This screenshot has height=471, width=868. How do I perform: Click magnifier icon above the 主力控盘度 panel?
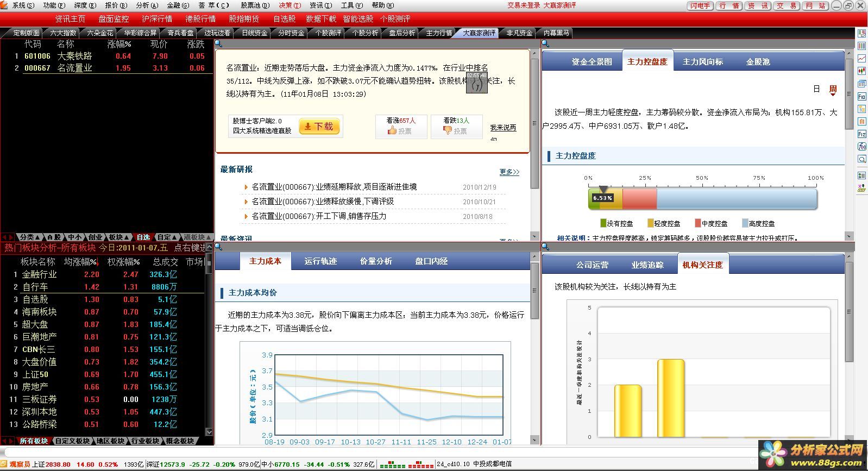(x=545, y=44)
